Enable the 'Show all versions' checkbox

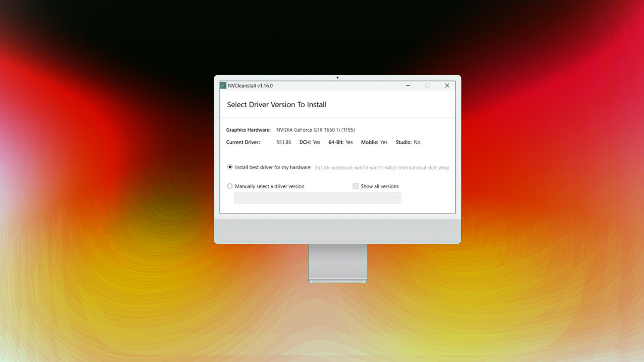click(356, 186)
